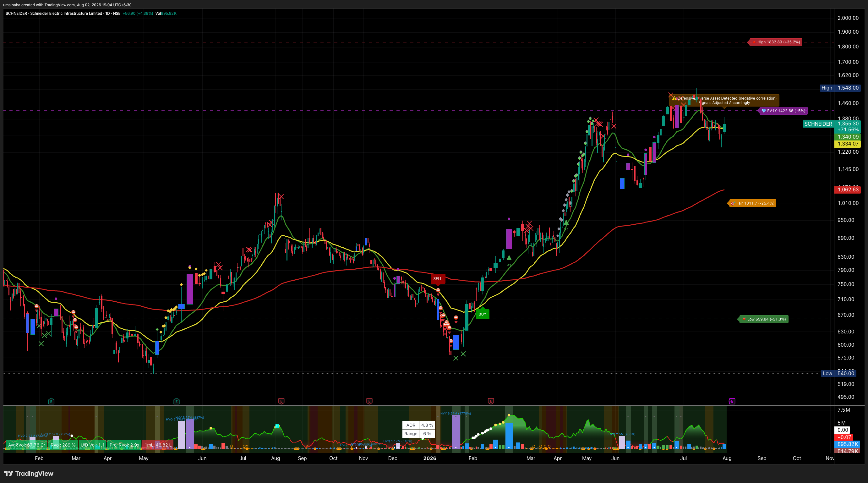Screen dimensions: 868x483
Task: Click the TradingView logo
Action: [29, 474]
